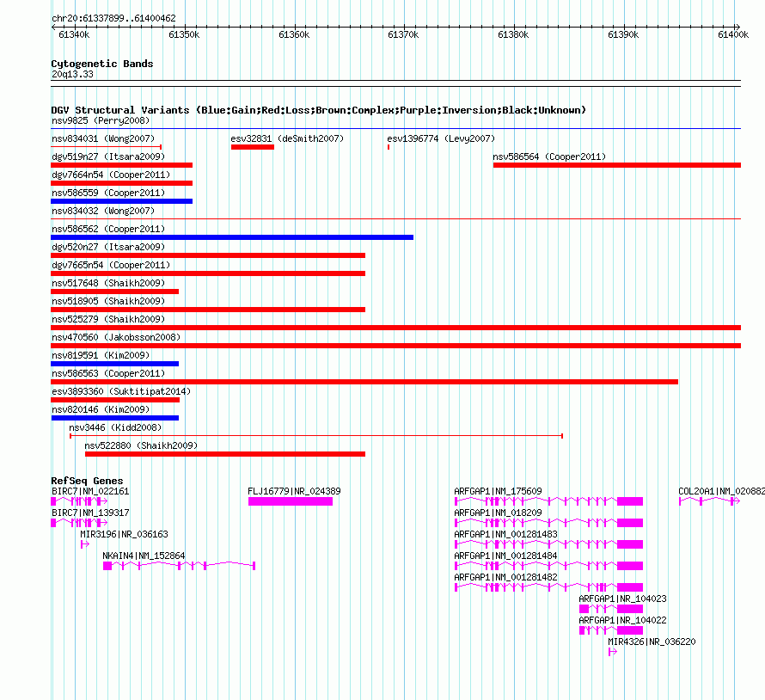Click the blue nsv586562 (Cooper2011) gain bar
This screenshot has width=765, height=700.
tap(232, 237)
